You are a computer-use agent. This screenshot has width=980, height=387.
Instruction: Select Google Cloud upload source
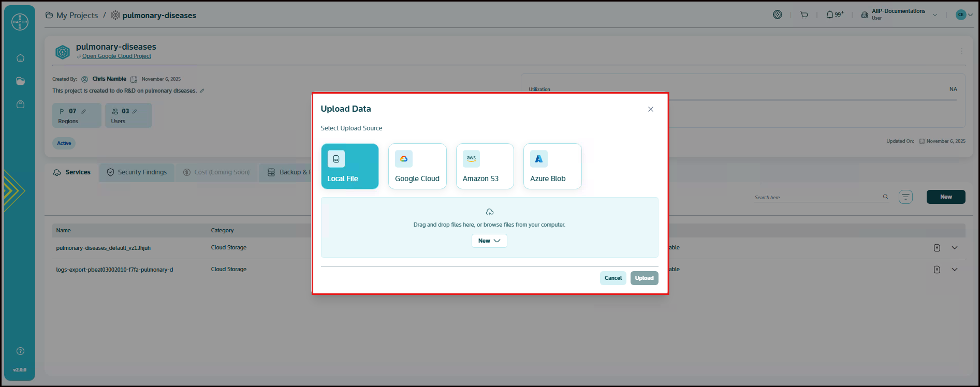(x=417, y=166)
